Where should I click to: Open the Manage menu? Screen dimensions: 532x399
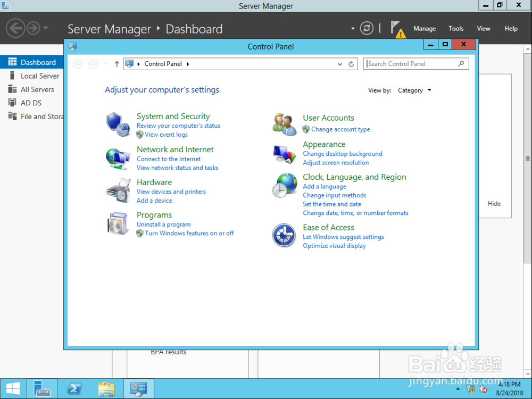point(425,29)
